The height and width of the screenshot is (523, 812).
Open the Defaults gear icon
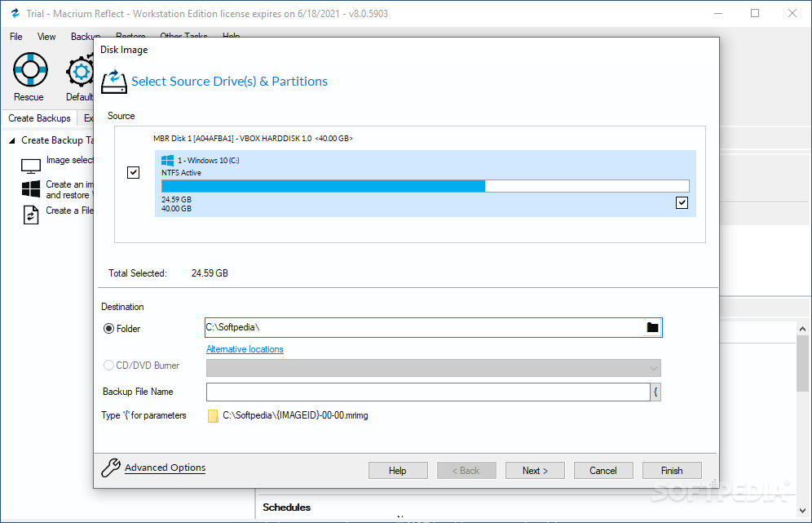80,72
